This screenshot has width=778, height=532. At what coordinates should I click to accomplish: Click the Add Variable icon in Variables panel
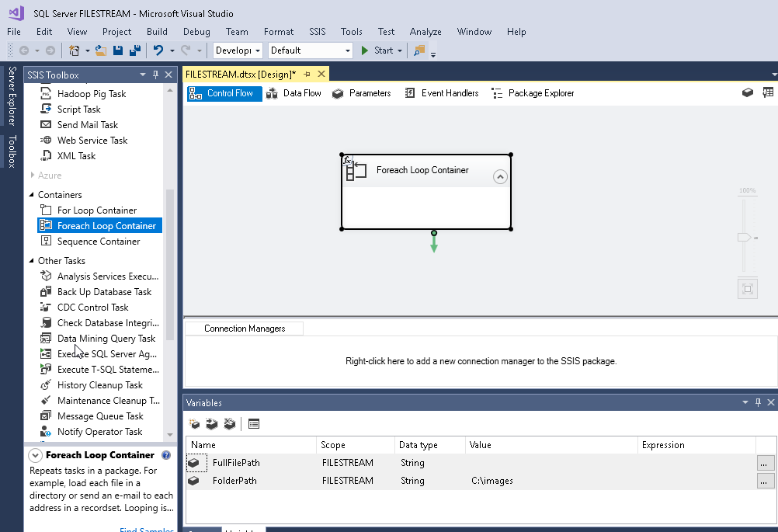195,424
